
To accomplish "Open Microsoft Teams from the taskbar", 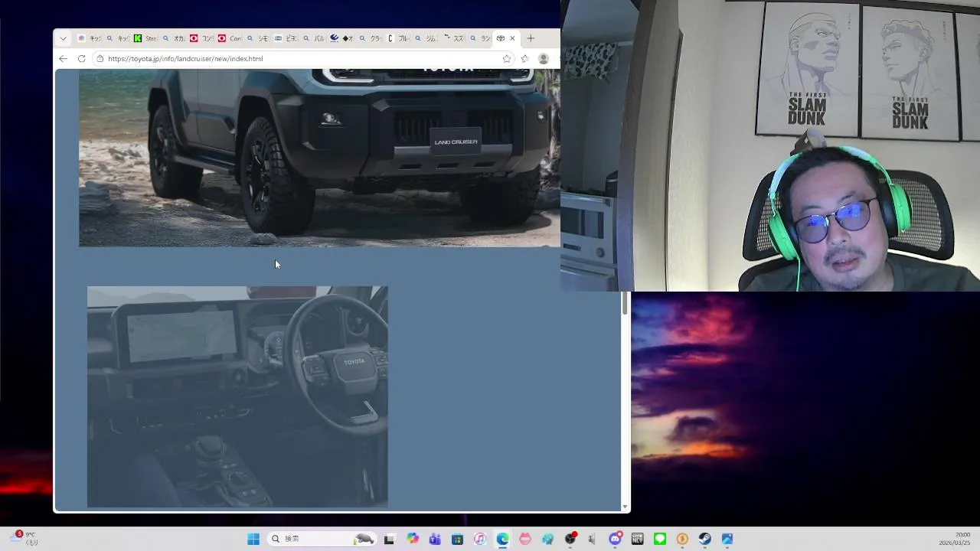I will point(435,539).
